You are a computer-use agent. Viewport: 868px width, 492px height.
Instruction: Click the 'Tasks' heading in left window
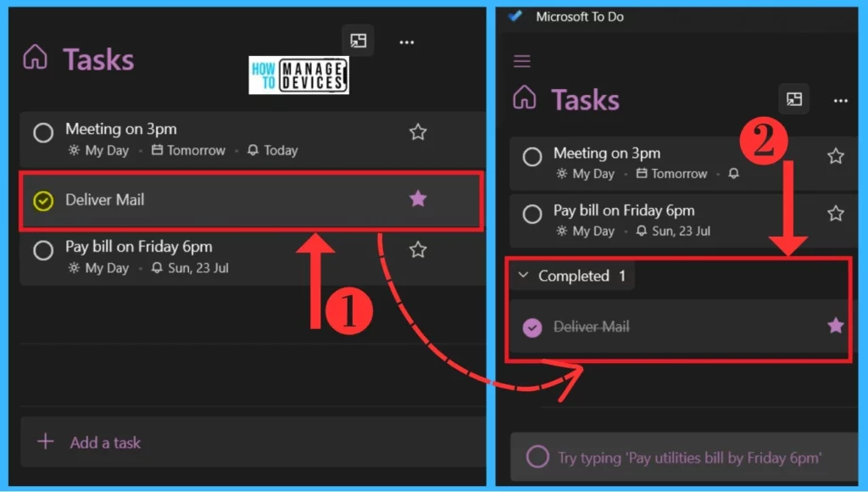[x=98, y=59]
